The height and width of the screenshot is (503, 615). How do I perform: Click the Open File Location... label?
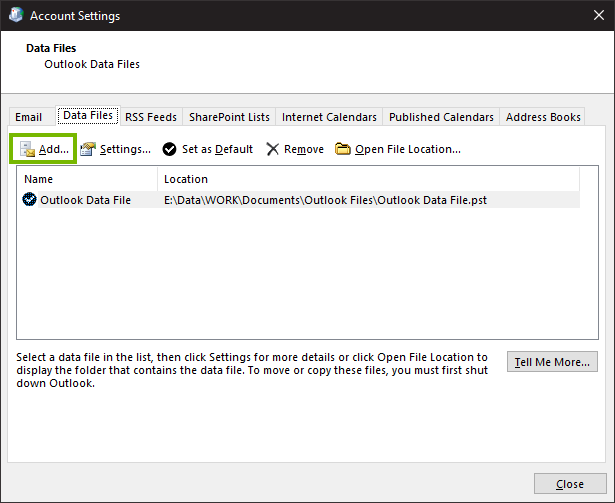point(408,149)
